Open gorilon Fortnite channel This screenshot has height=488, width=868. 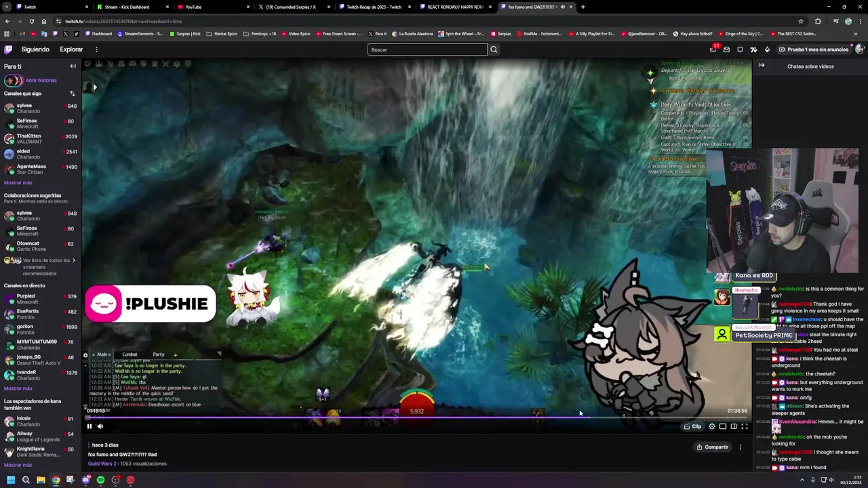coord(41,329)
